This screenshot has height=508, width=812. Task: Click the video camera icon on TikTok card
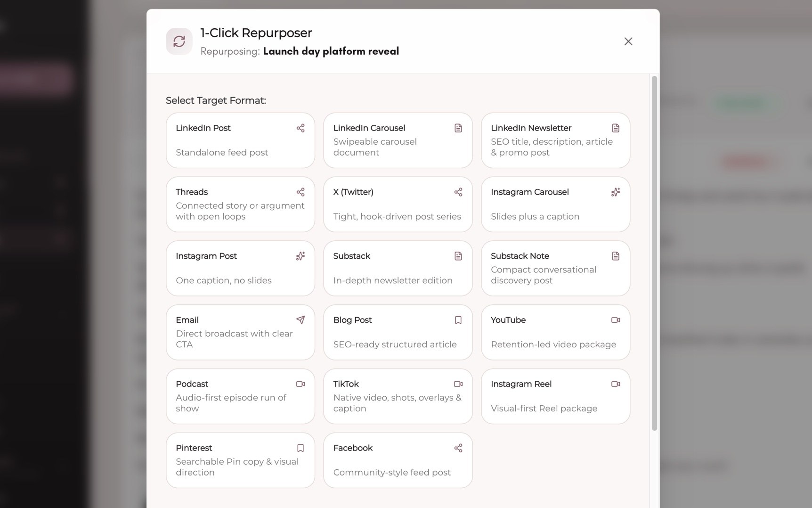point(458,384)
